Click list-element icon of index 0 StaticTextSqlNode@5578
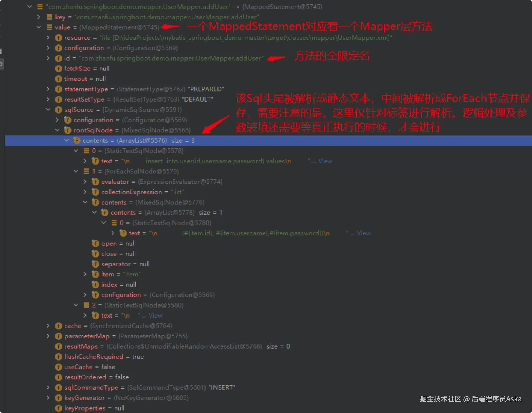This screenshot has width=532, height=413. [x=86, y=151]
